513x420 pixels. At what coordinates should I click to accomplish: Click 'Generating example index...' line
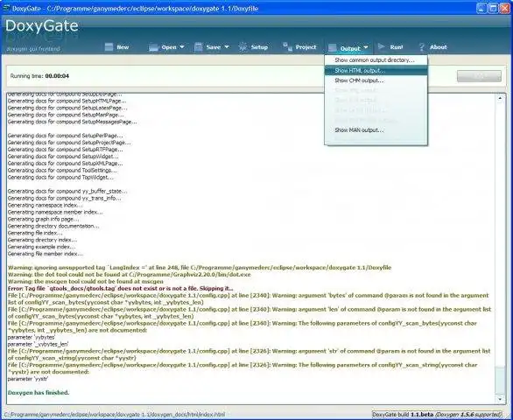[x=41, y=247]
